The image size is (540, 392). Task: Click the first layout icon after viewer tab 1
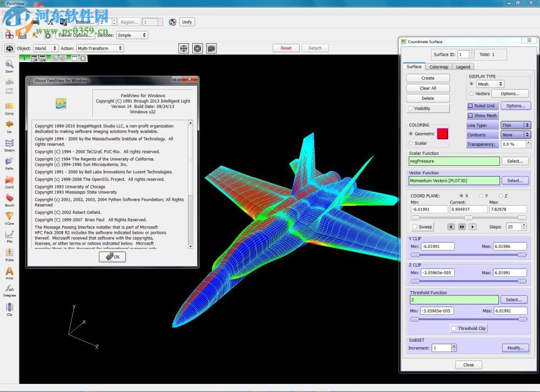(34, 58)
